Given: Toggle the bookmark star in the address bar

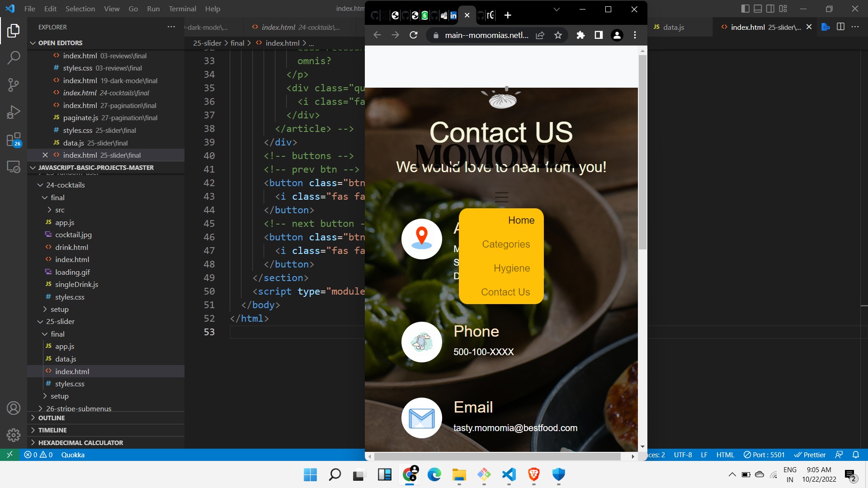Looking at the screenshot, I should coord(558,35).
